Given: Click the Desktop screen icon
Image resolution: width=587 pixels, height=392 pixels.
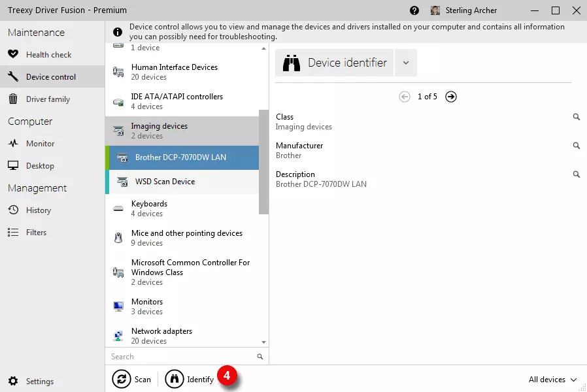Looking at the screenshot, I should click(13, 165).
